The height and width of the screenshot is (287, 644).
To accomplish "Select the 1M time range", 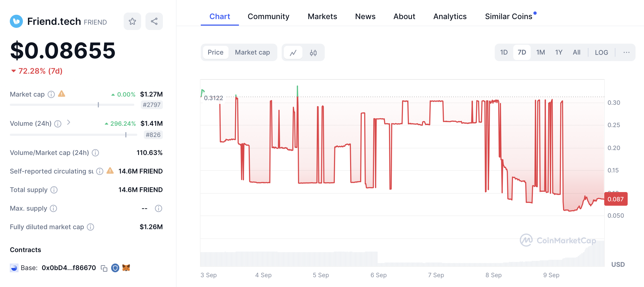I will pos(540,52).
